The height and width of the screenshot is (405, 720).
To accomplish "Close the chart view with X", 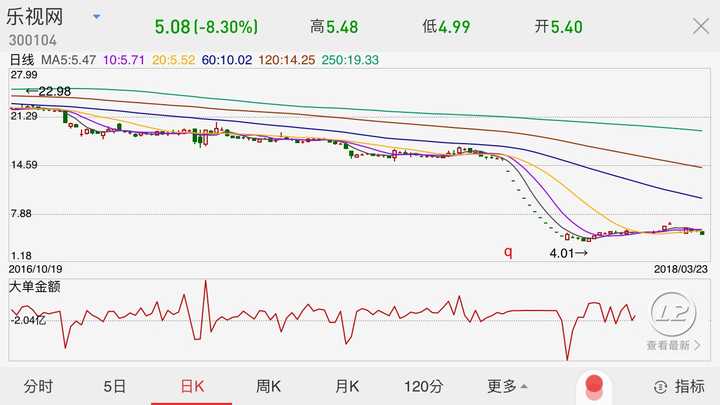I will 701,26.
